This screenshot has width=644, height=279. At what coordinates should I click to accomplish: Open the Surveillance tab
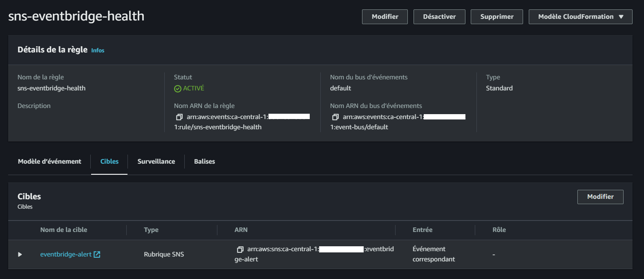tap(156, 162)
